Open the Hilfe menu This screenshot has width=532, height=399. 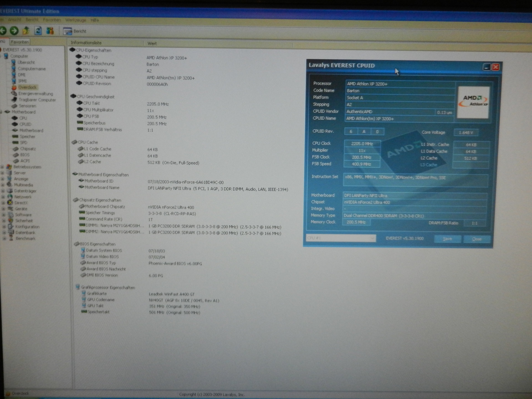coord(95,20)
